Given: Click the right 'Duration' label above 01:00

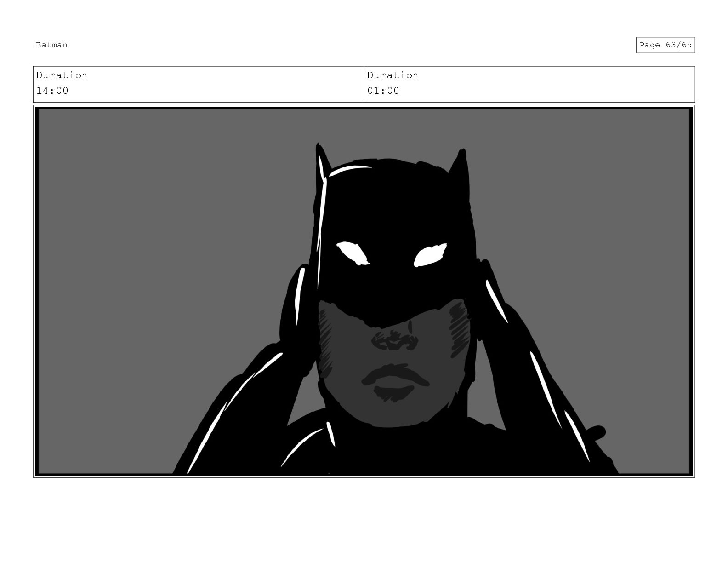Looking at the screenshot, I should coord(392,75).
